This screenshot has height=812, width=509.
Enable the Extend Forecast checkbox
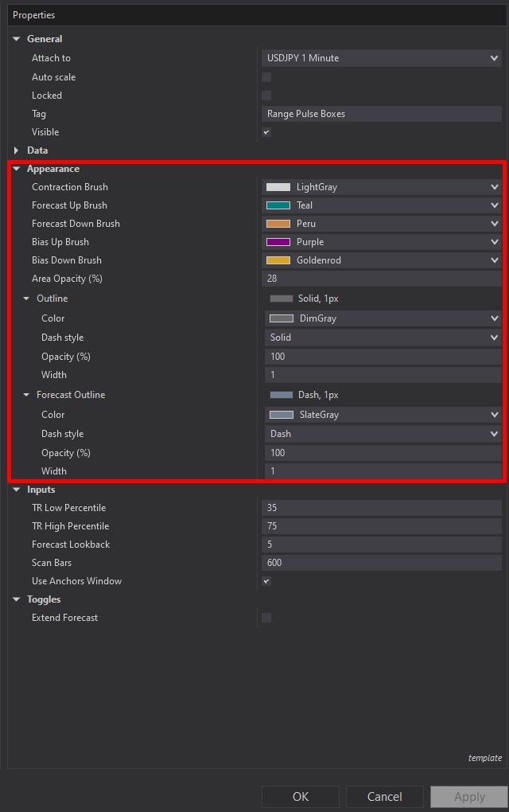click(266, 618)
